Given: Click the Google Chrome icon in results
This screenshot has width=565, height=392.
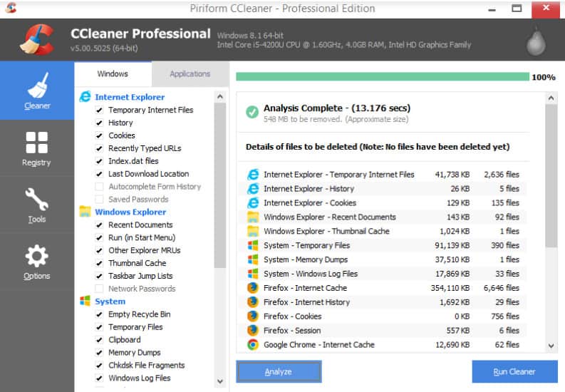Looking at the screenshot, I should tap(252, 345).
